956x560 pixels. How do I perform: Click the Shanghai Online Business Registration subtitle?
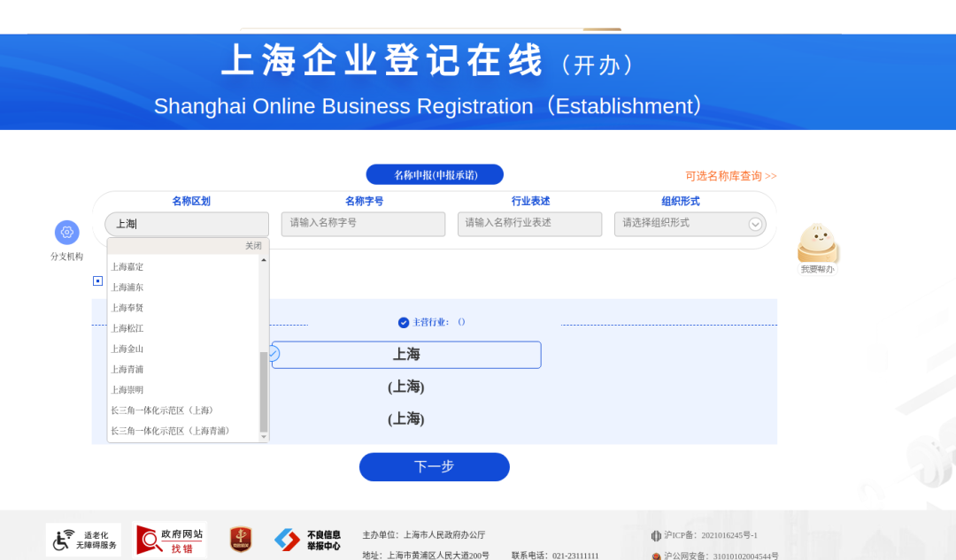(428, 106)
